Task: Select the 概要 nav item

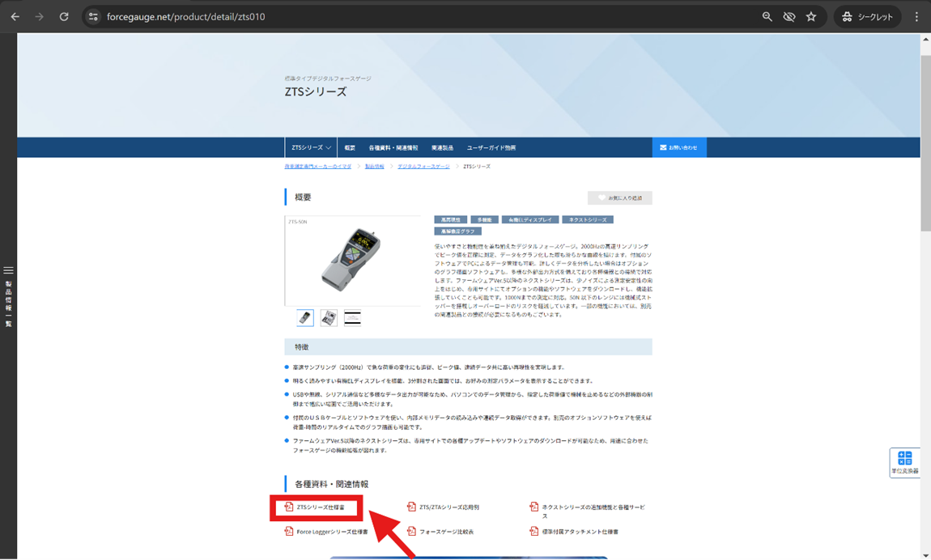Action: click(x=350, y=148)
